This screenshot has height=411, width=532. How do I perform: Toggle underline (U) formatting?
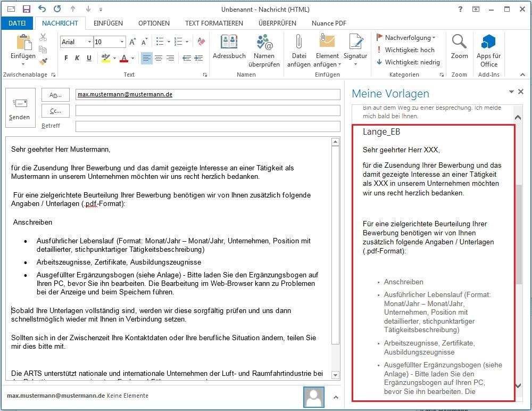click(89, 58)
